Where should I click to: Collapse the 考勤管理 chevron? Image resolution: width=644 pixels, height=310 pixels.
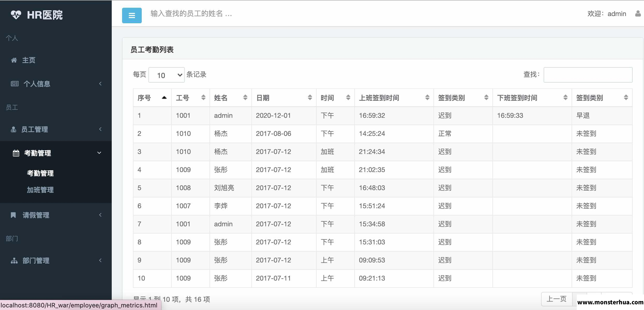tap(99, 153)
